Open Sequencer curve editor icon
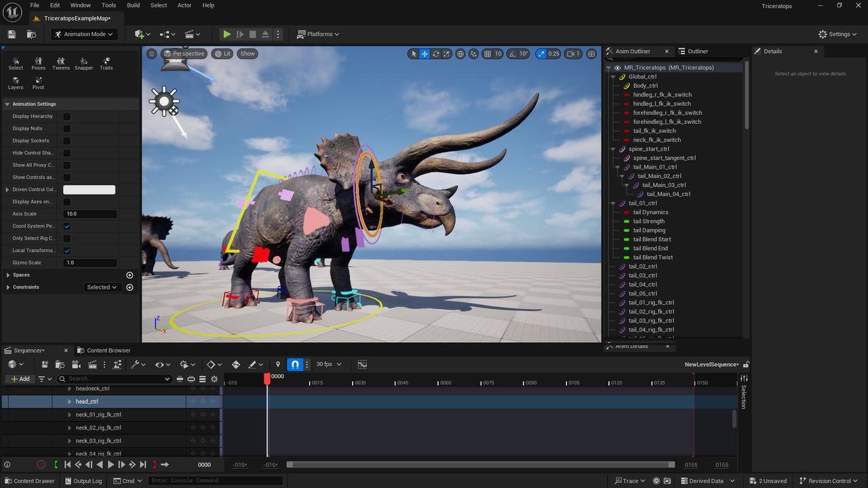This screenshot has width=868, height=488. click(x=362, y=364)
